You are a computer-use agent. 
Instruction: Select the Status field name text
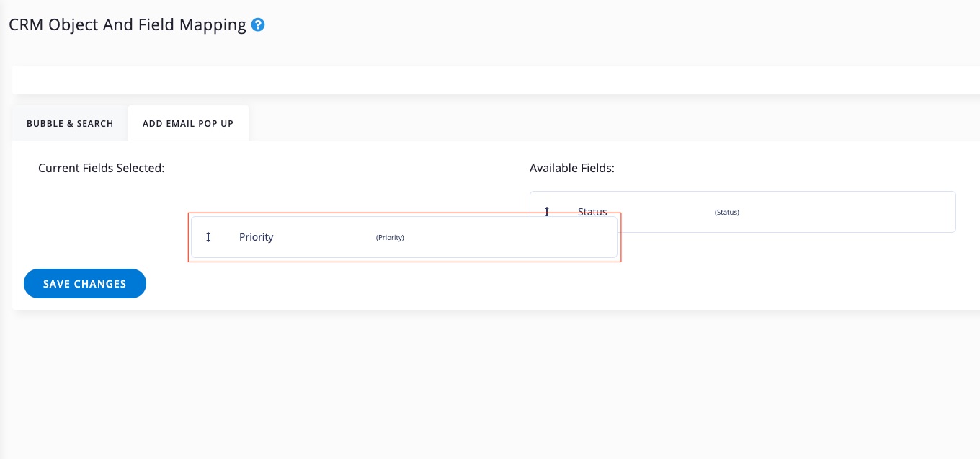[592, 212]
